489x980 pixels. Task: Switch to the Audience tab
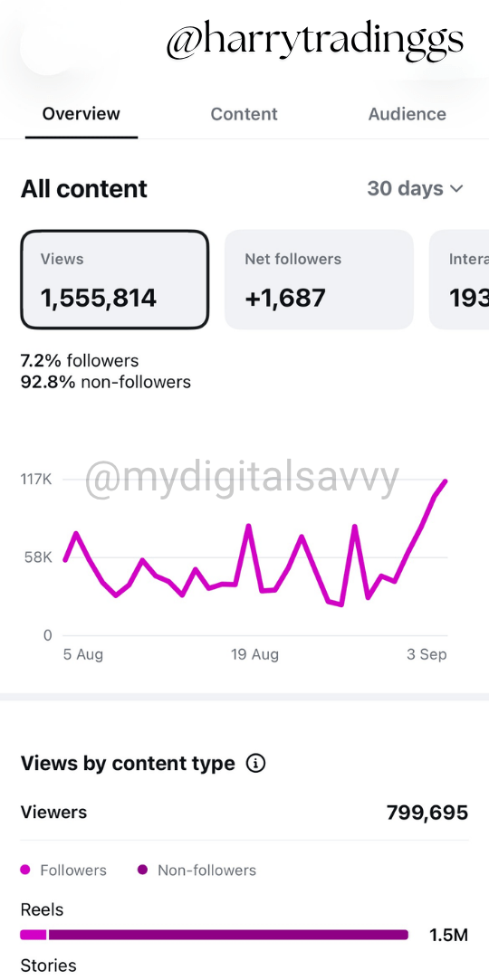click(x=407, y=114)
